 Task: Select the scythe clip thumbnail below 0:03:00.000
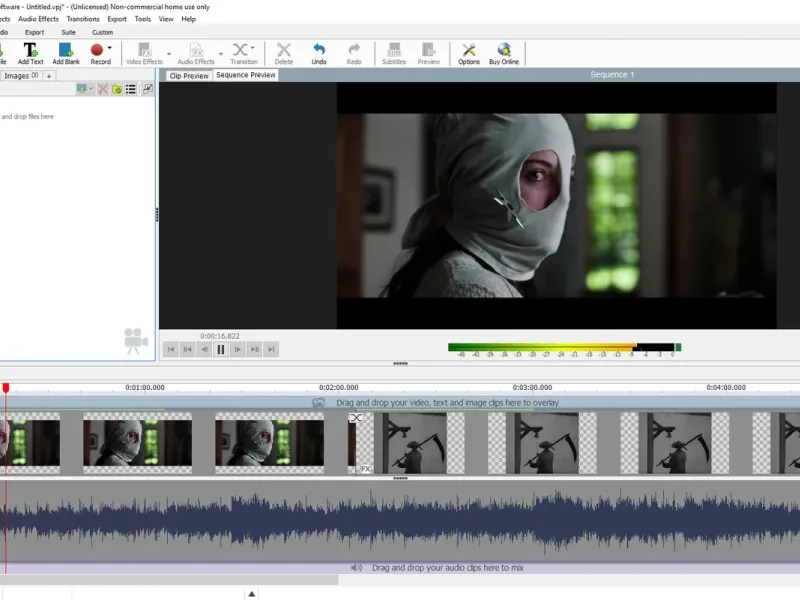542,443
